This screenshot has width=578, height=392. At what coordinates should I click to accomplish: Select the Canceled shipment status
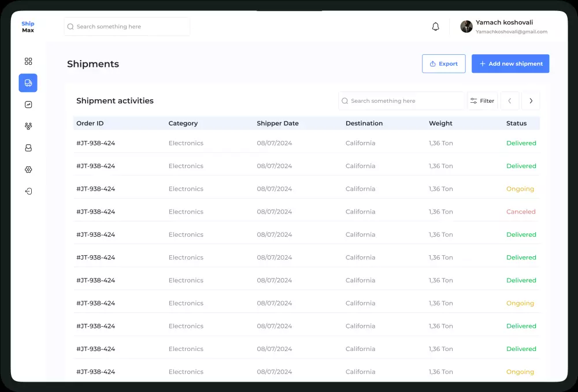pyautogui.click(x=521, y=212)
